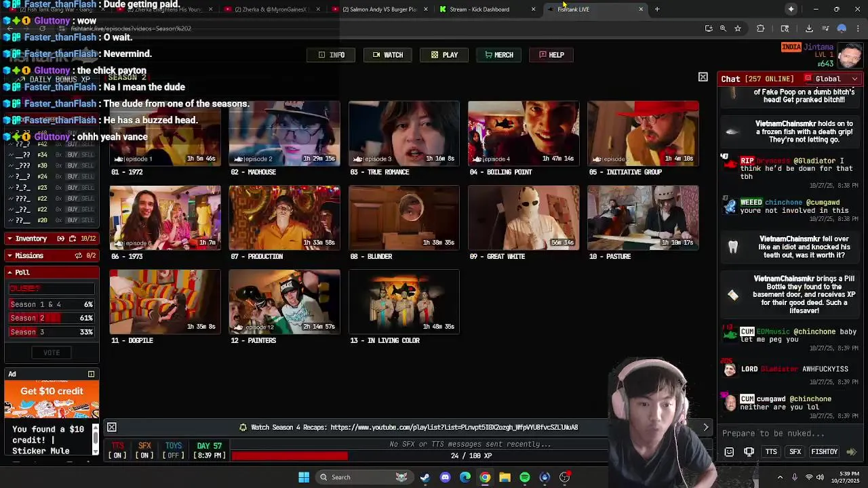Viewport: 868px width, 488px height.
Task: Select poll option Season 3
Action: (52, 332)
